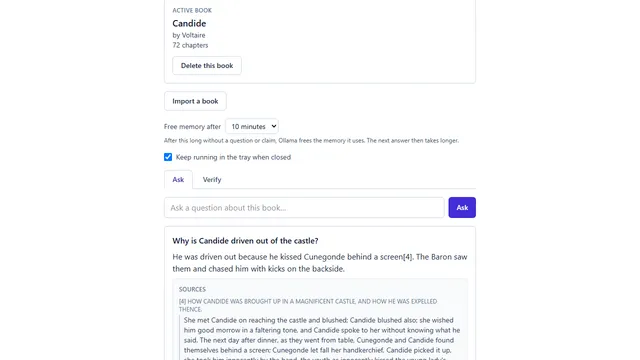The height and width of the screenshot is (360, 640).
Task: Open the Import a book dialog
Action: [x=195, y=101]
